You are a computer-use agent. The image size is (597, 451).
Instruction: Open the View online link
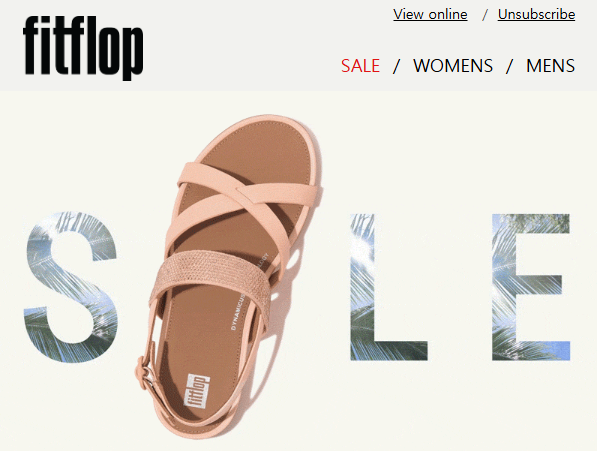point(430,14)
